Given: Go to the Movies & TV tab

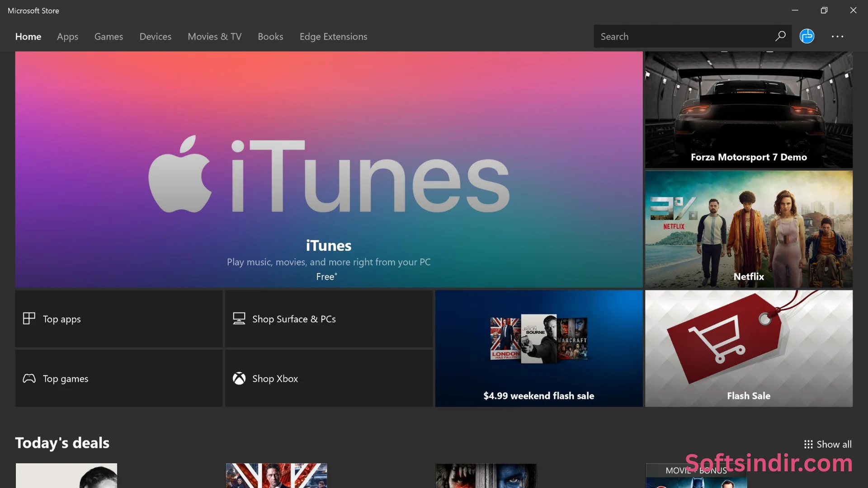Looking at the screenshot, I should coord(214,37).
